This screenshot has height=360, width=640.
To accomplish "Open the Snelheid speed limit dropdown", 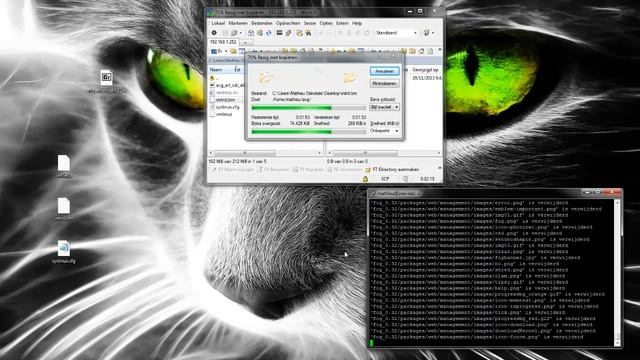I will point(384,131).
